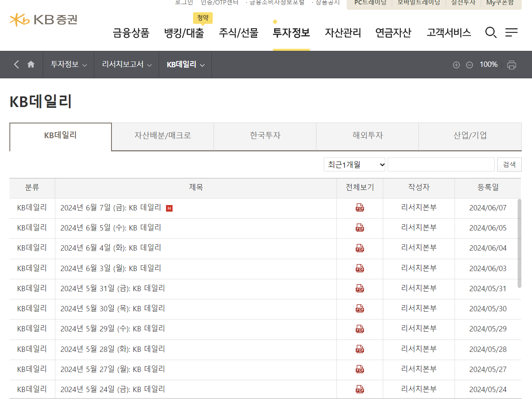Open the 뱅킹/대출 main menu
532x406 pixels.
coord(184,33)
